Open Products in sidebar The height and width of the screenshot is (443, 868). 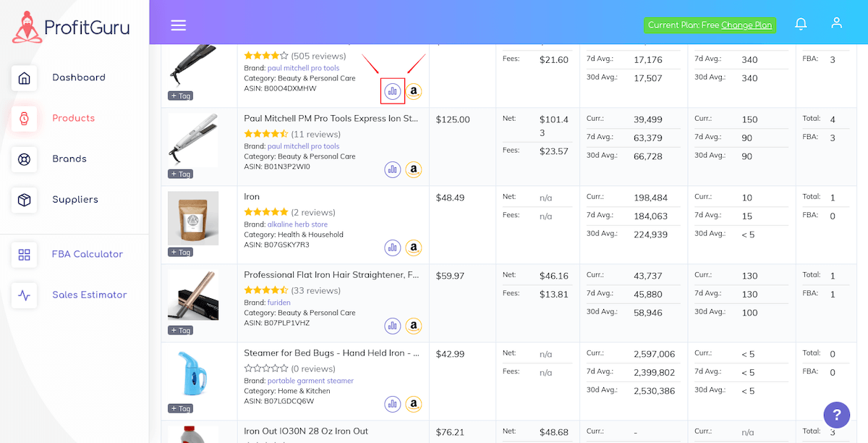[74, 118]
